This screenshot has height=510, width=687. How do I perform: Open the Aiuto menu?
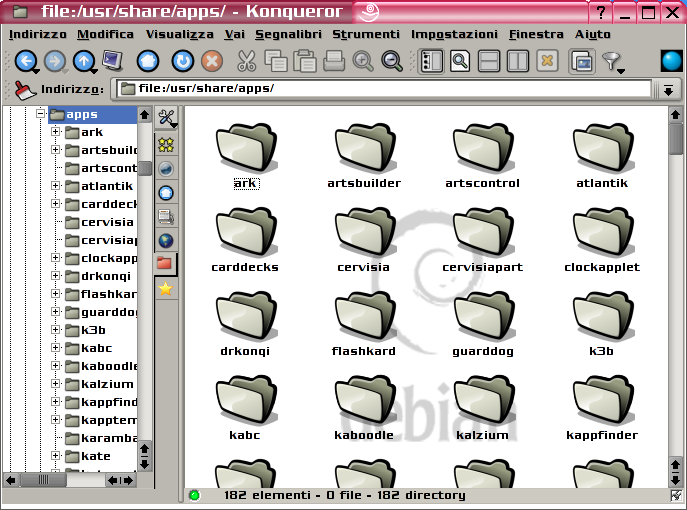pyautogui.click(x=593, y=34)
